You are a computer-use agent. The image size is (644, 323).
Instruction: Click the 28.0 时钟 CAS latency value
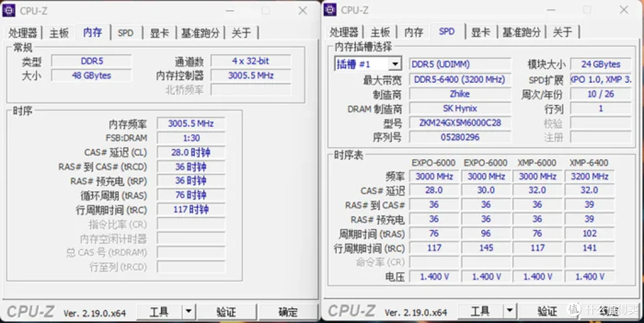pyautogui.click(x=191, y=153)
